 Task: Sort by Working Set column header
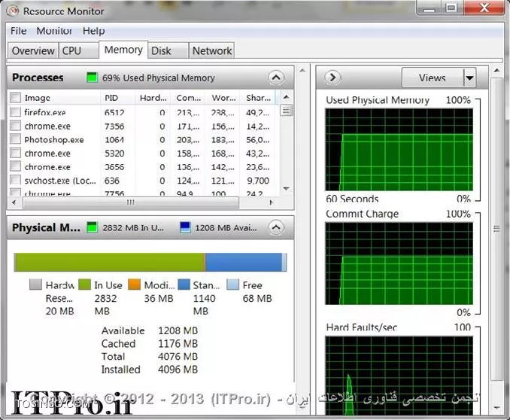tap(223, 98)
